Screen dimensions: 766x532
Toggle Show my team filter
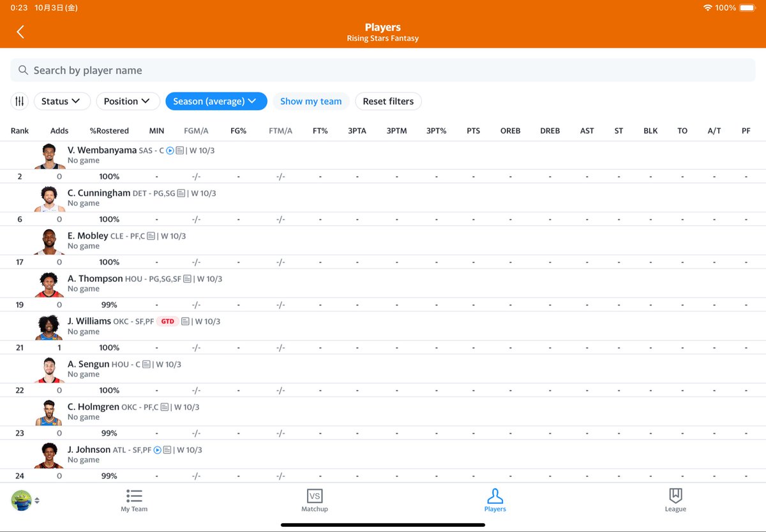311,101
